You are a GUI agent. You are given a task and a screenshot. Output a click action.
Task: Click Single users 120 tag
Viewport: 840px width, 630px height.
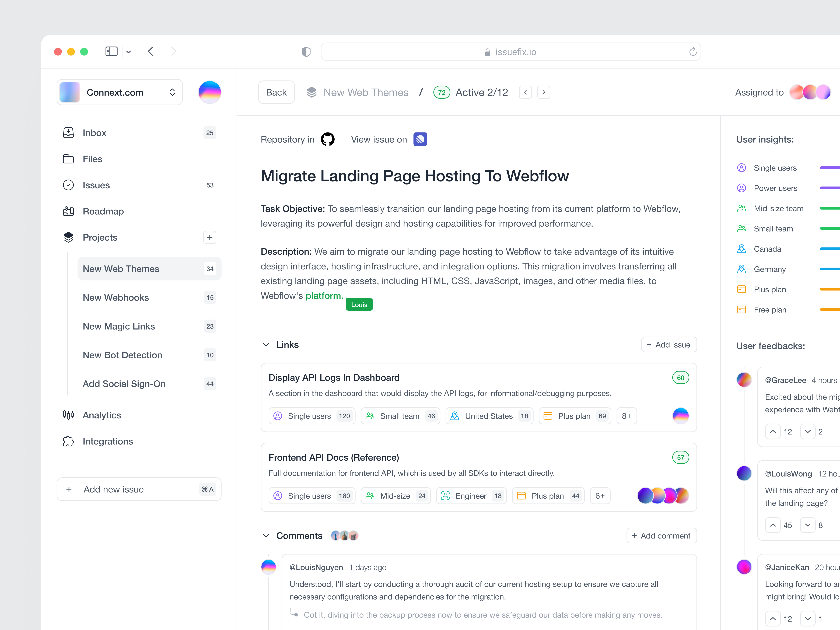pyautogui.click(x=312, y=416)
